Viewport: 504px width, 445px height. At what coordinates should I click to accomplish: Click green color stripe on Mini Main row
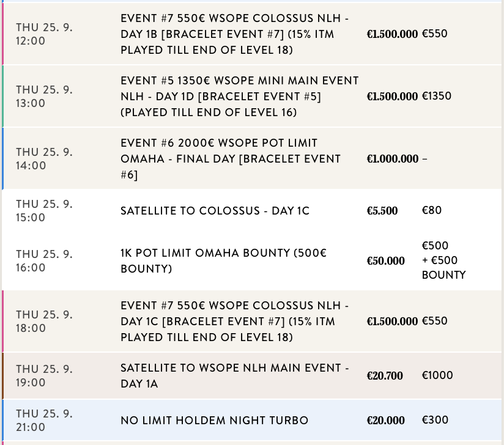click(x=3, y=97)
